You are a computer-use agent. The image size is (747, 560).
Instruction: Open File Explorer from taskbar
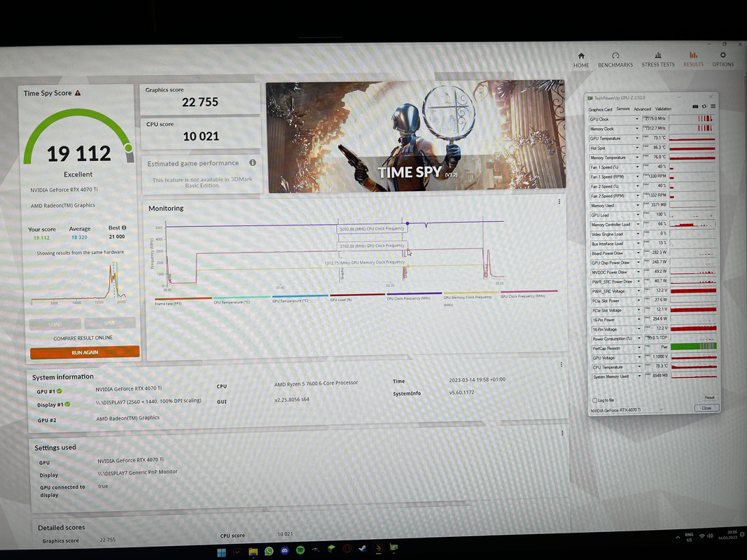253,552
